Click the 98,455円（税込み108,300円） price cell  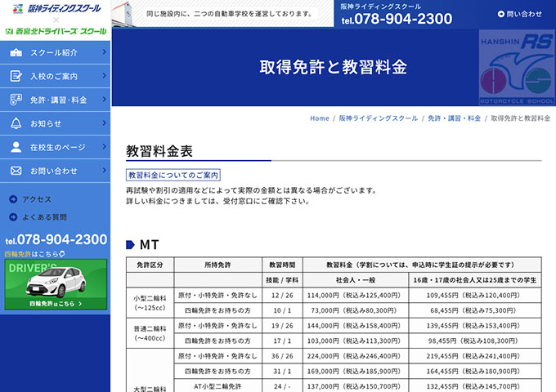click(475, 341)
